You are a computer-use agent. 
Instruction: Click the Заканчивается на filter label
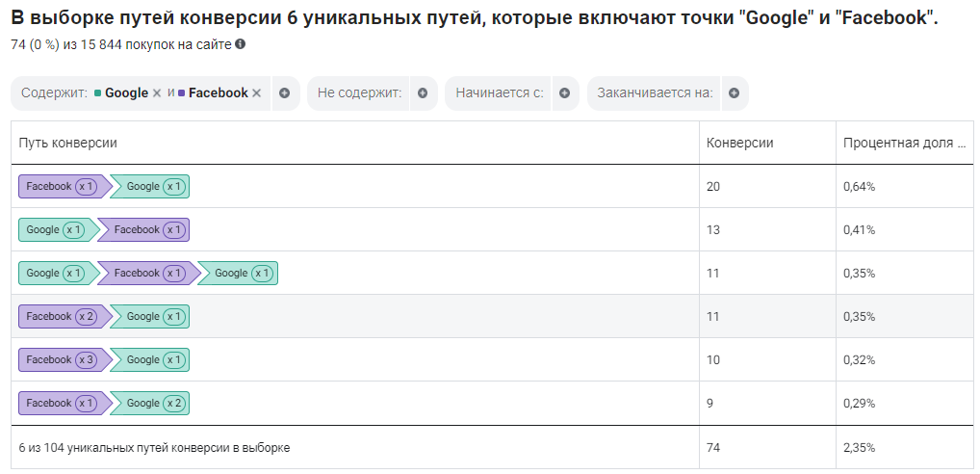pos(655,93)
